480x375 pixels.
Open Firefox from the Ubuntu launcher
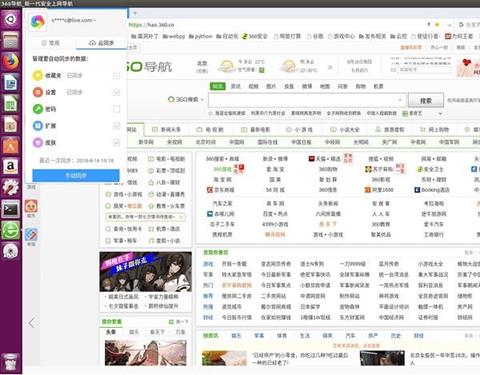pyautogui.click(x=11, y=62)
